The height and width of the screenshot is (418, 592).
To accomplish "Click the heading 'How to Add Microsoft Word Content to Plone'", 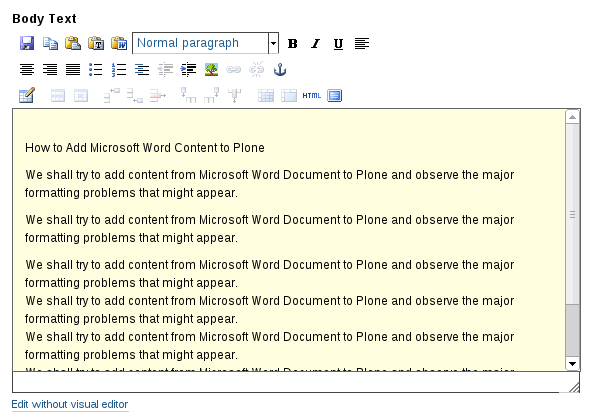I will (145, 148).
